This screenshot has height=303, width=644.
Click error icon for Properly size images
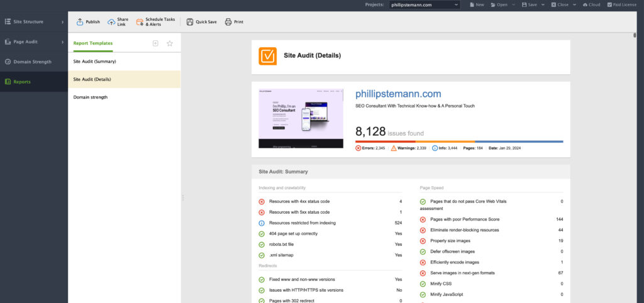coord(423,241)
